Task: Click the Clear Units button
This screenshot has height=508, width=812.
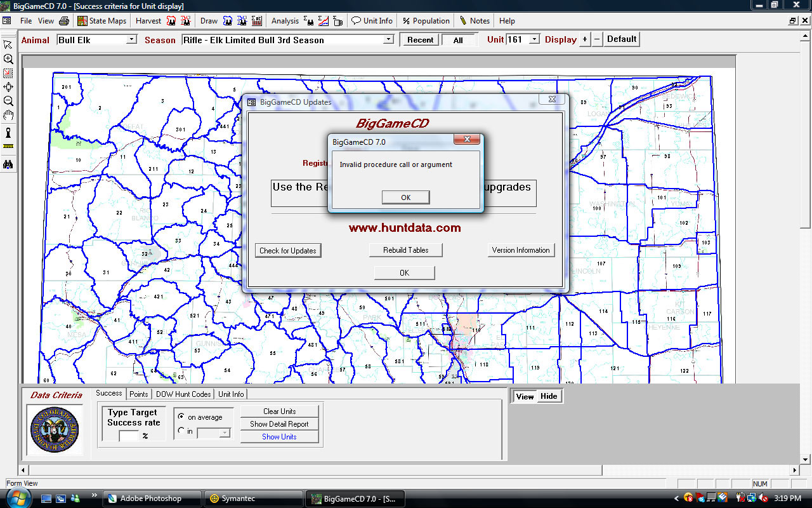Action: coord(280,411)
